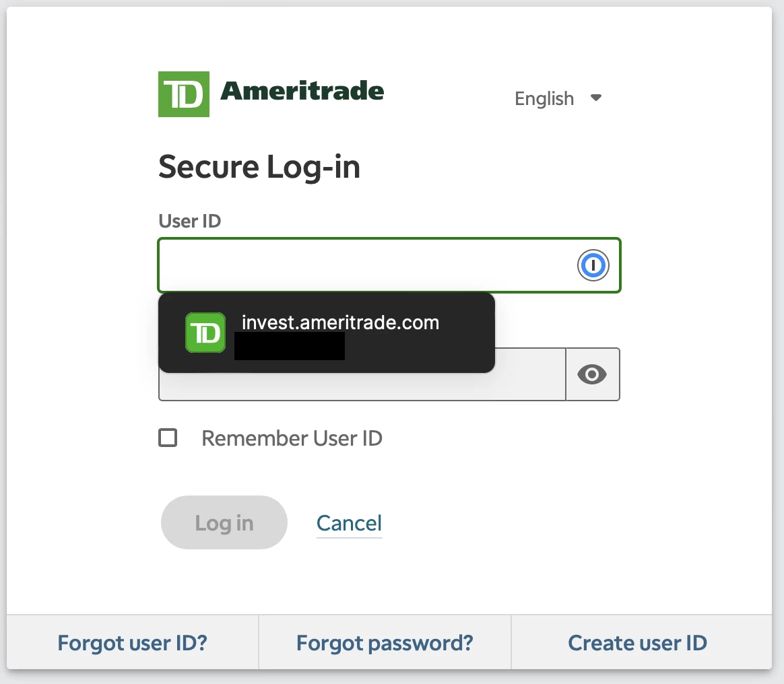Open the English language dropdown
Viewport: 784px width, 684px height.
[x=558, y=98]
